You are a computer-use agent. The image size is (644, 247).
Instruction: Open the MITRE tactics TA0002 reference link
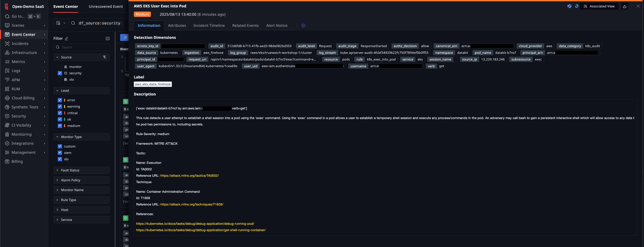click(189, 176)
